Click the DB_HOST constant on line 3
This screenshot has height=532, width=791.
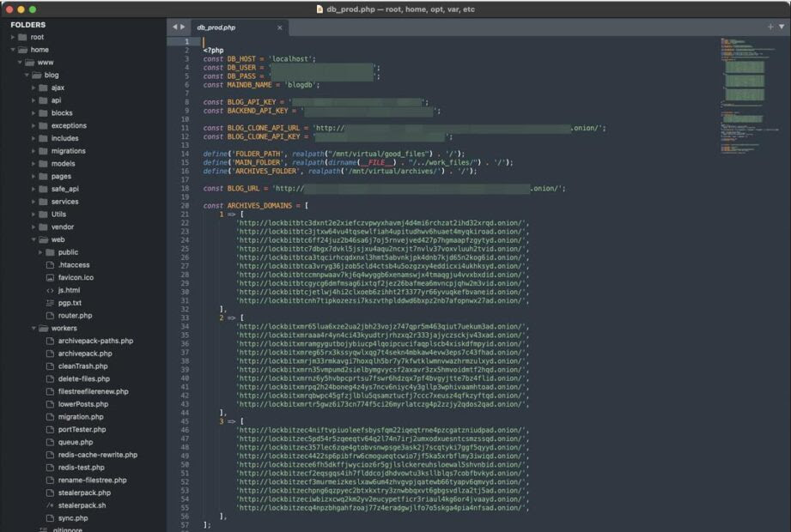[x=241, y=59]
